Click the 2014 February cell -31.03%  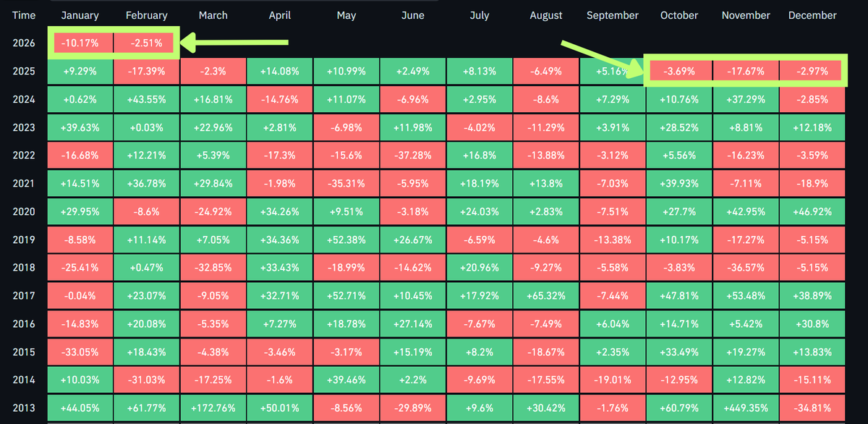[x=146, y=378]
